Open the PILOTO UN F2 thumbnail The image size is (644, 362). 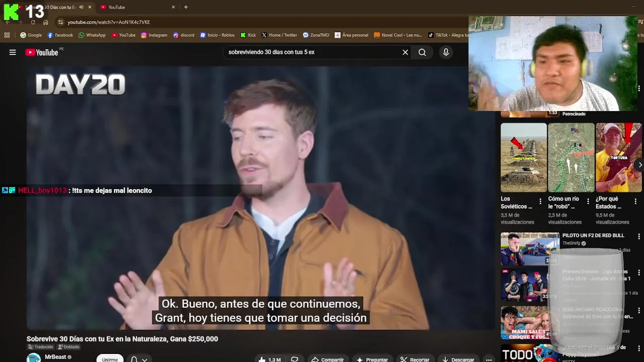530,248
